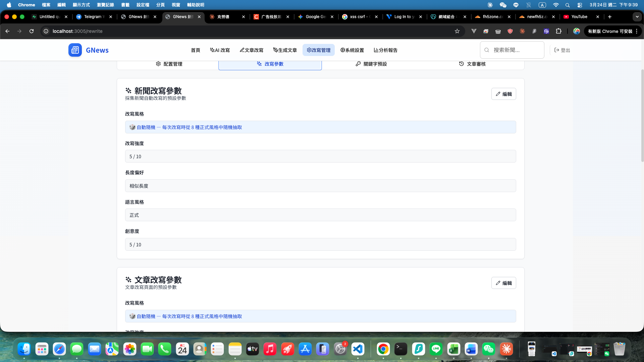Open Chrome three-dot menu
644x362 pixels.
[x=637, y=31]
